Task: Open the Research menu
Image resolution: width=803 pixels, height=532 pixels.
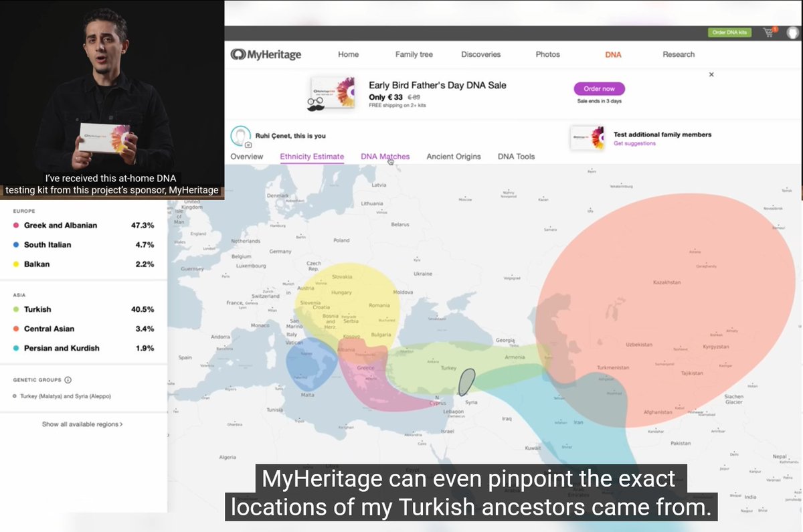Action: point(679,54)
